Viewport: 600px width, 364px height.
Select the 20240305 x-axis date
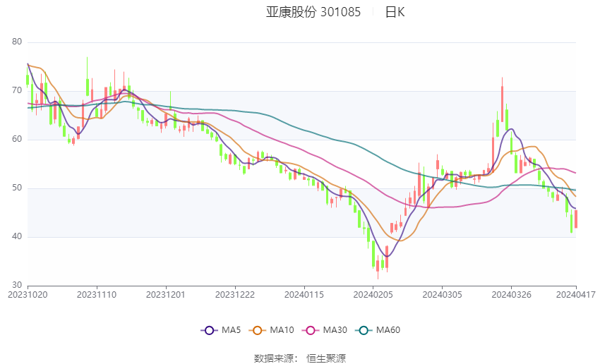[x=440, y=294]
